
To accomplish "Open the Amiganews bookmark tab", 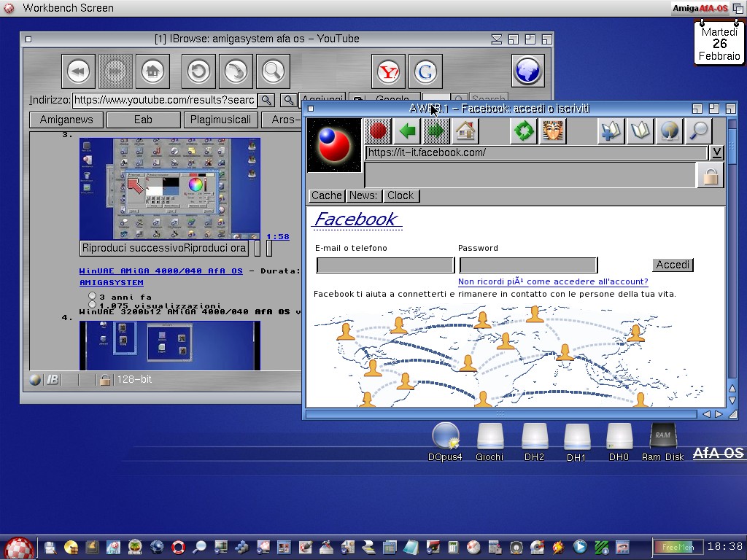I will (66, 120).
